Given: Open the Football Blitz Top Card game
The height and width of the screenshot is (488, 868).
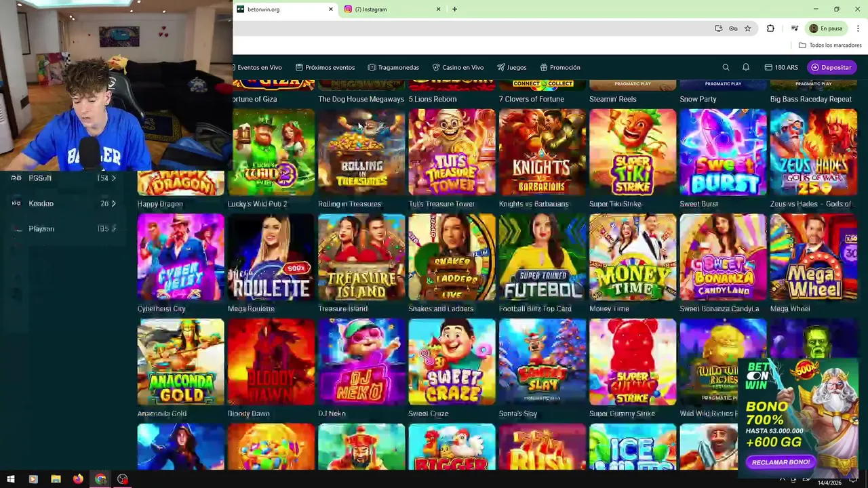Looking at the screenshot, I should tap(542, 258).
